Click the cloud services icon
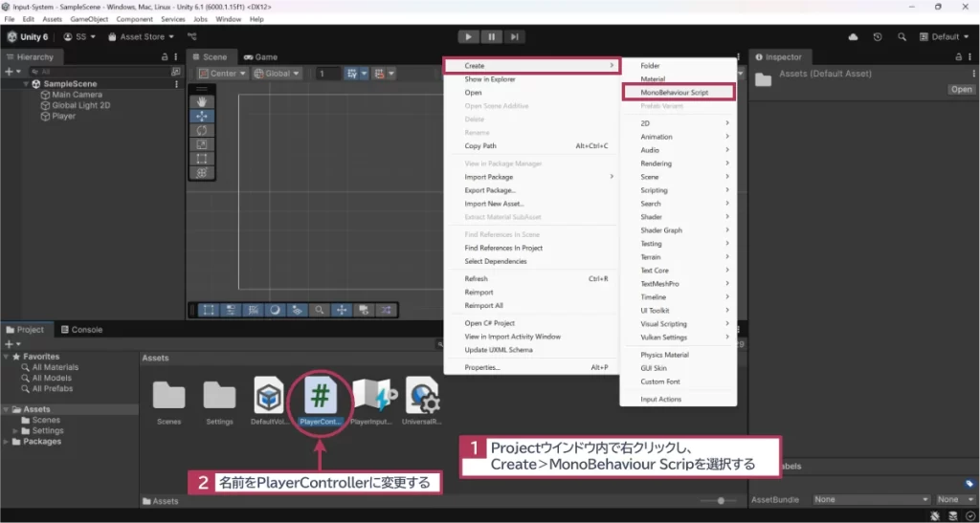Image resolution: width=980 pixels, height=523 pixels. click(x=854, y=37)
